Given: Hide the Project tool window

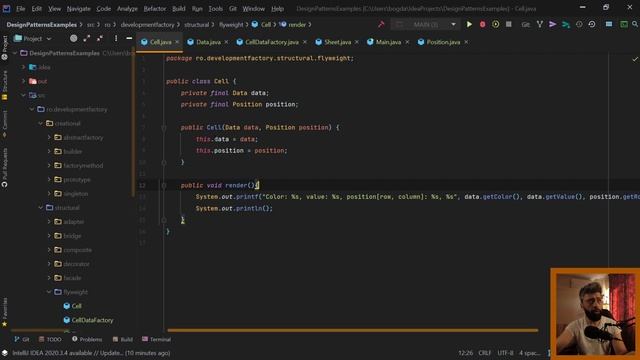Looking at the screenshot, I should tap(129, 38).
